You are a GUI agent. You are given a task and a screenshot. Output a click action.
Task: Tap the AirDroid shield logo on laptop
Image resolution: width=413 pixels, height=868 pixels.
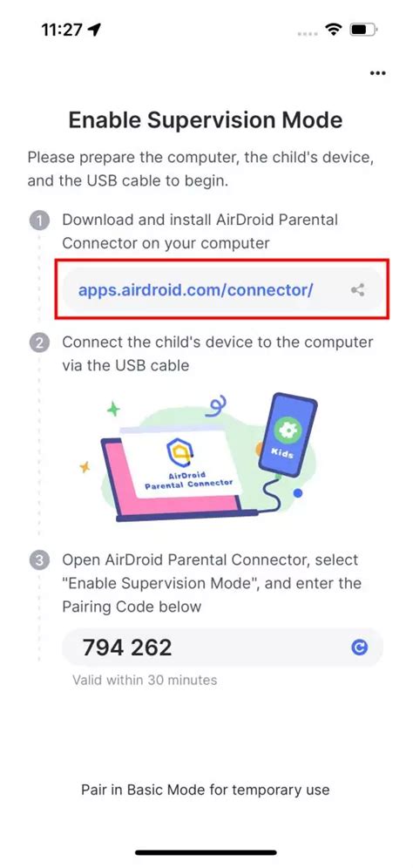click(x=180, y=450)
